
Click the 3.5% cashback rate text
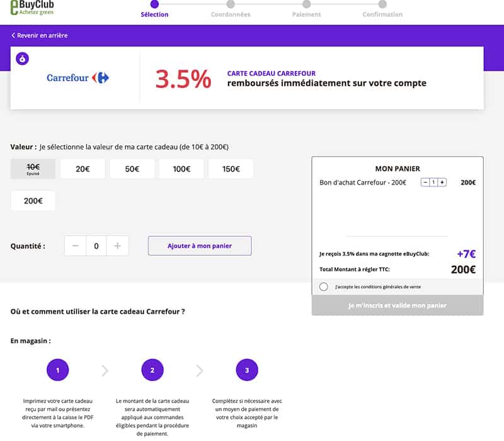(183, 79)
